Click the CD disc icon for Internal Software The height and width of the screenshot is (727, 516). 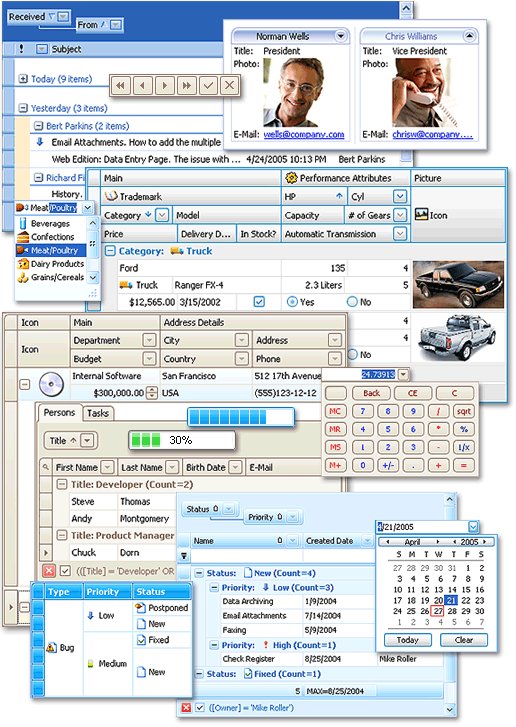[51, 384]
